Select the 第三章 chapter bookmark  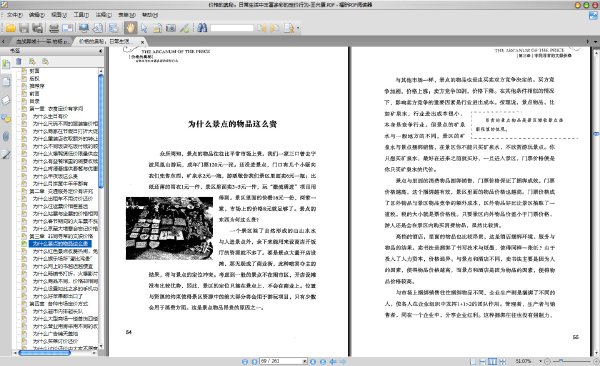(x=61, y=236)
